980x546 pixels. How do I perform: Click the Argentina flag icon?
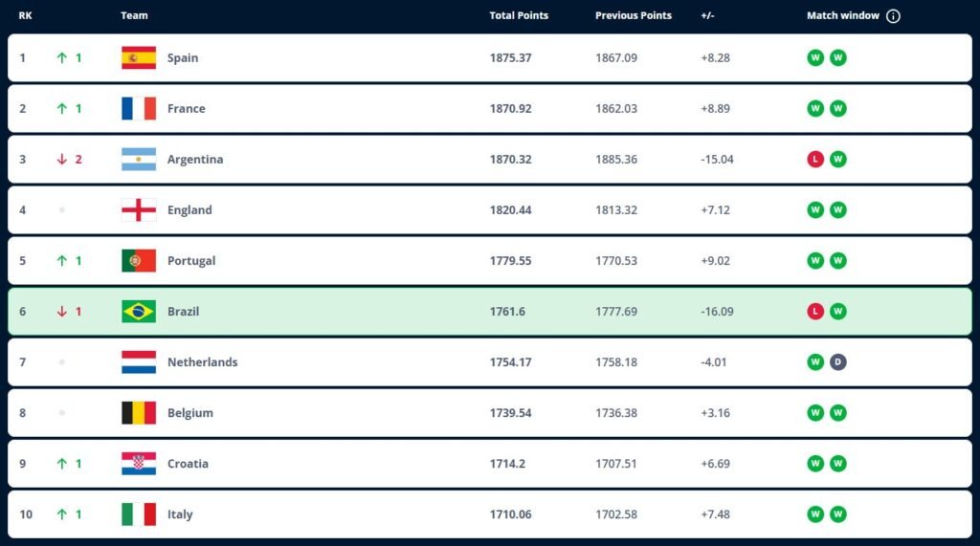139,160
